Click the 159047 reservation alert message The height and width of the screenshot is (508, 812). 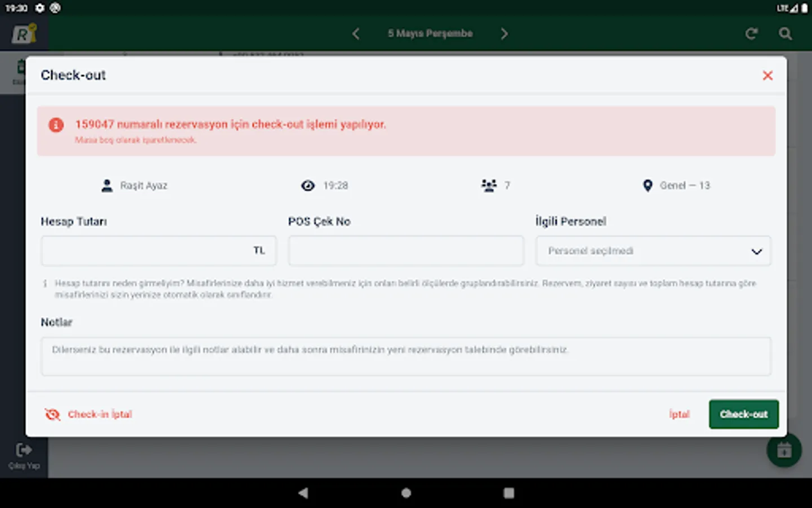coord(231,124)
